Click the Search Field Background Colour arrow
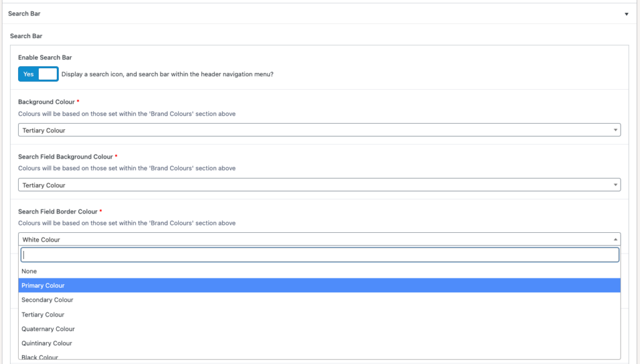 point(616,185)
